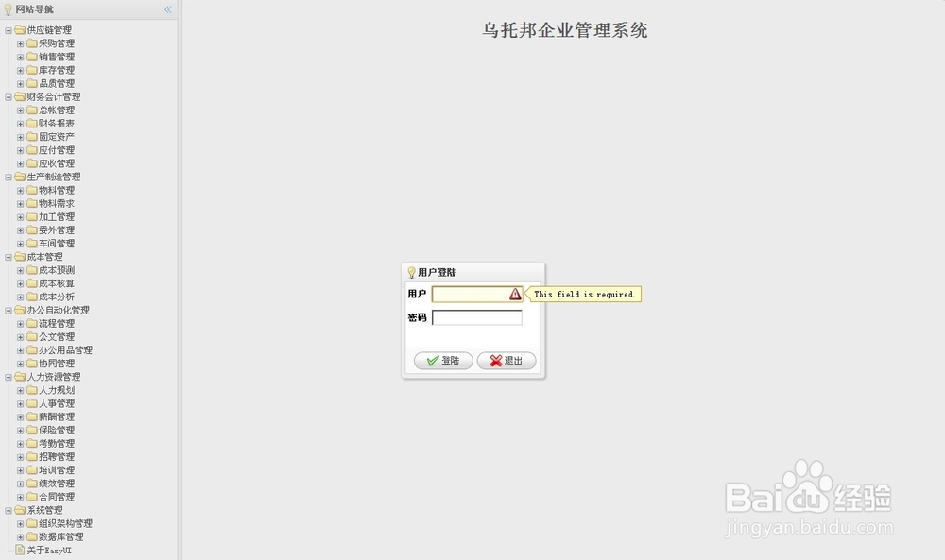The width and height of the screenshot is (945, 560).
Task: Click the 采购管理 folder icon
Action: [x=33, y=42]
